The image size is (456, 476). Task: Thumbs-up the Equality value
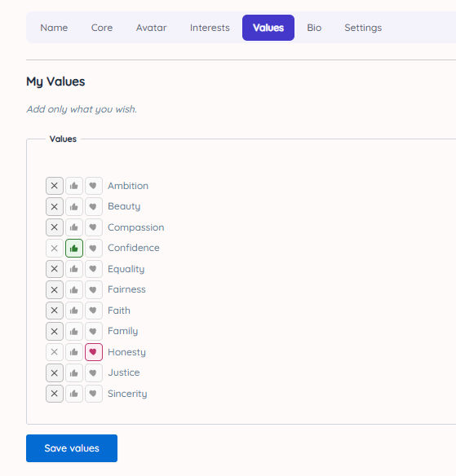click(x=73, y=269)
